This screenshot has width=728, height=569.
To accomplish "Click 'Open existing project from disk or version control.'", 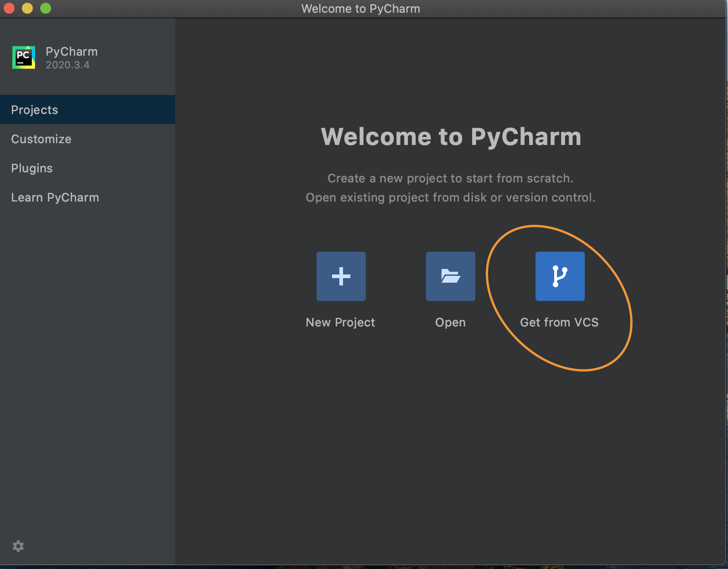I will coord(450,197).
